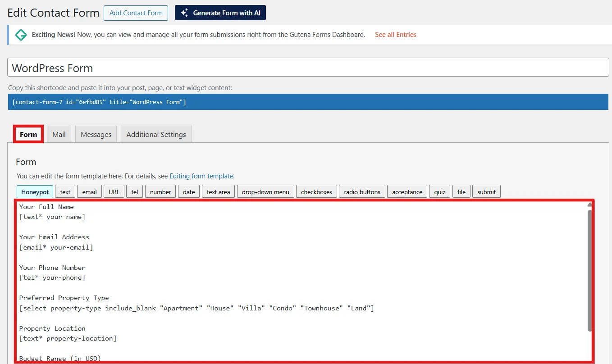This screenshot has width=612, height=364.
Task: Open the Additional Settings tab
Action: click(156, 134)
